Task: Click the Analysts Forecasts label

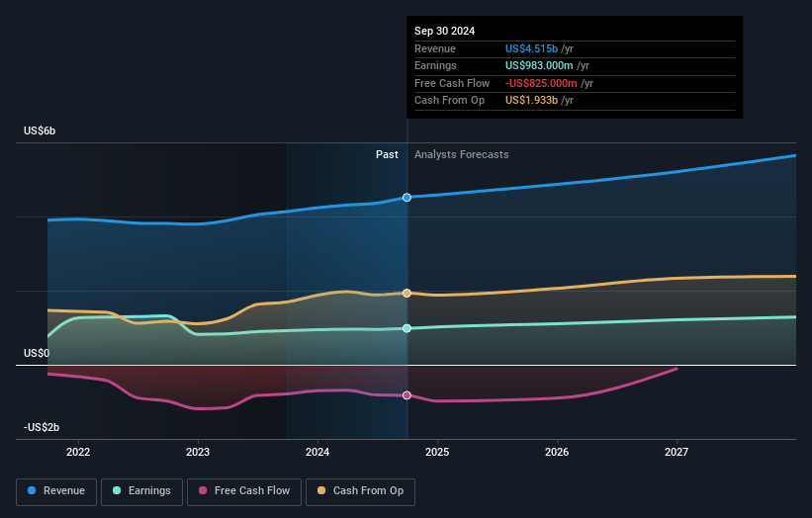Action: coord(462,155)
